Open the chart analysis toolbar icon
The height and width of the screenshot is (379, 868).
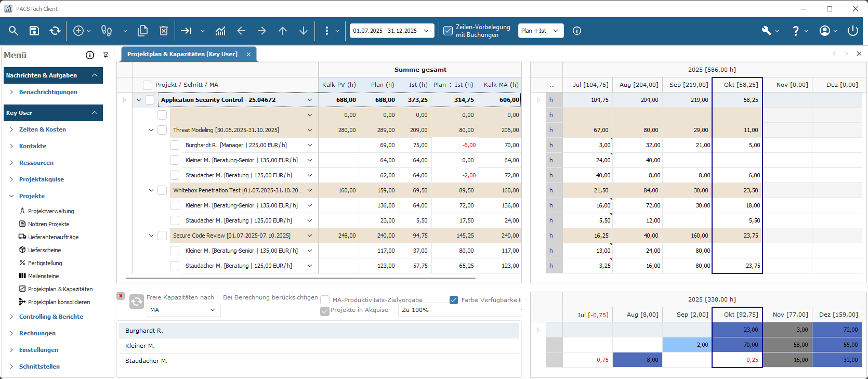[x=220, y=31]
